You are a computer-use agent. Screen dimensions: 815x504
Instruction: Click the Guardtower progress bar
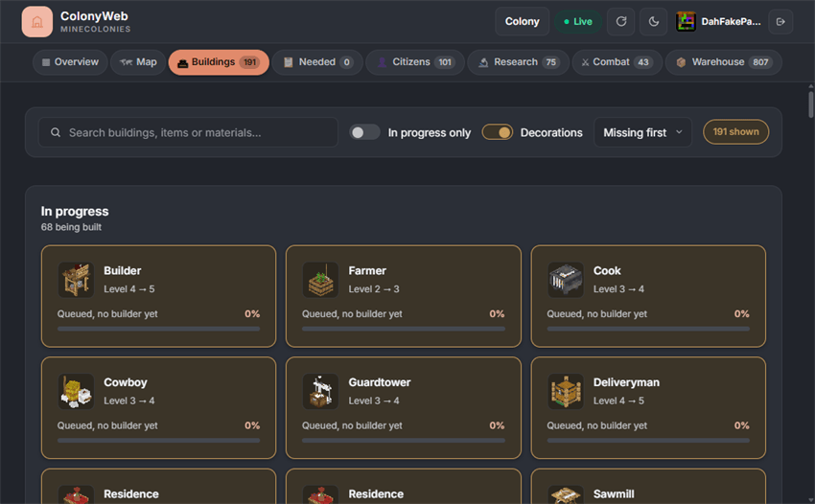(x=404, y=441)
